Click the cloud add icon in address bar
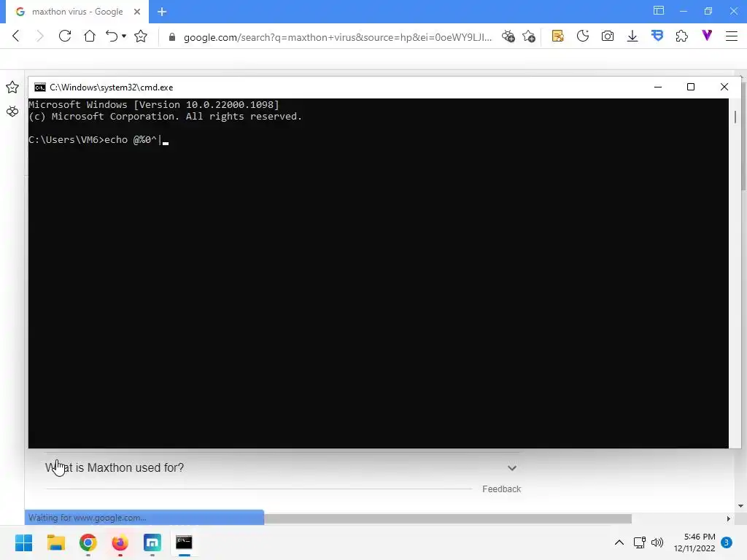 (508, 36)
